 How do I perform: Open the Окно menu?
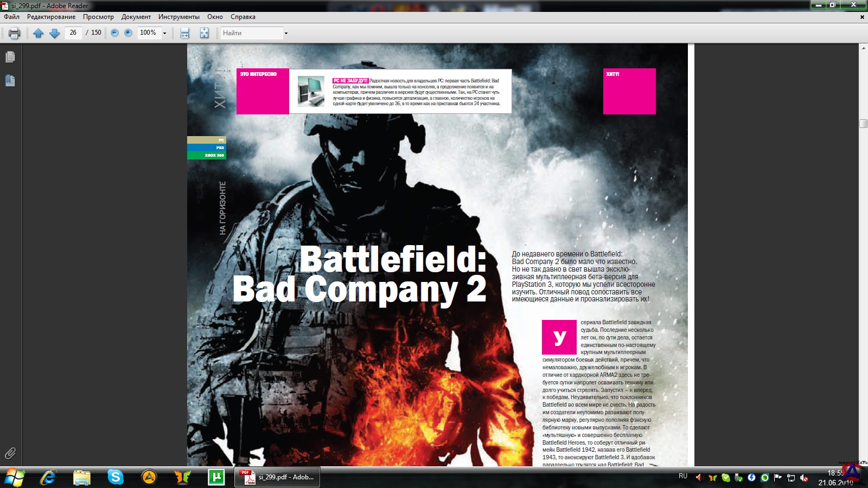tap(215, 17)
